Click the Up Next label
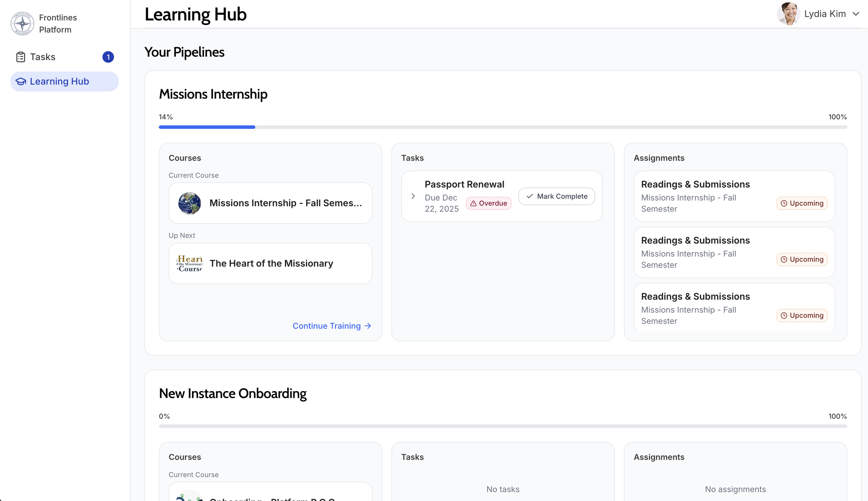The height and width of the screenshot is (501, 868). coord(182,235)
